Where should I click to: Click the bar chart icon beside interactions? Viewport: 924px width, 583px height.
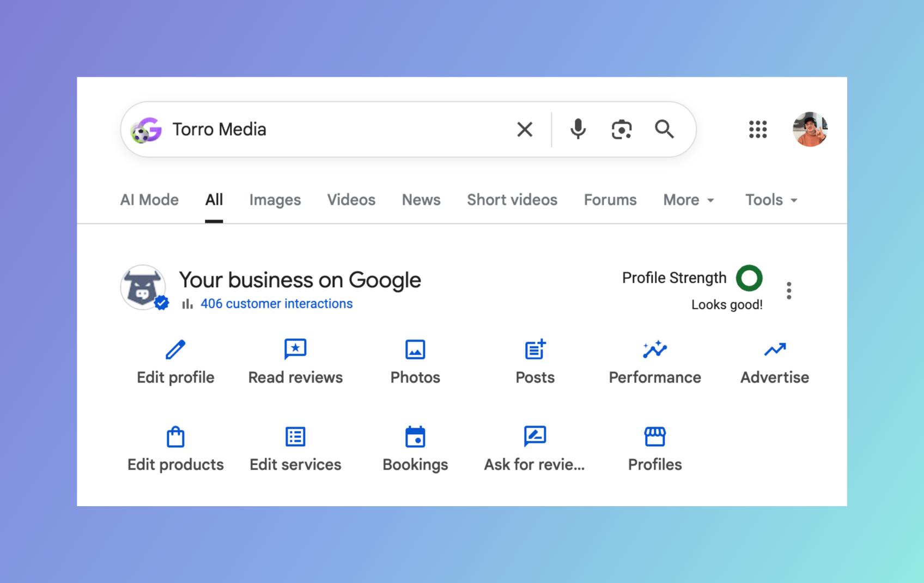pyautogui.click(x=187, y=304)
